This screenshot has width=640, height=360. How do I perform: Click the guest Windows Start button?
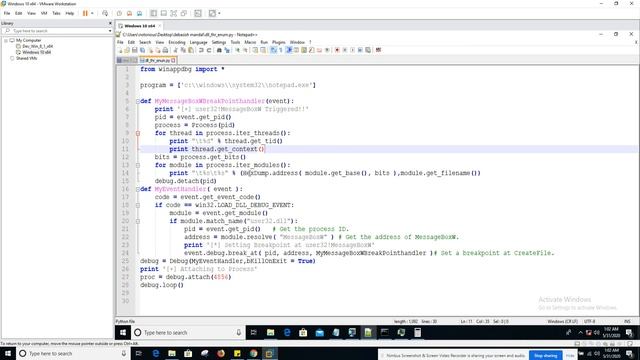pos(123,333)
